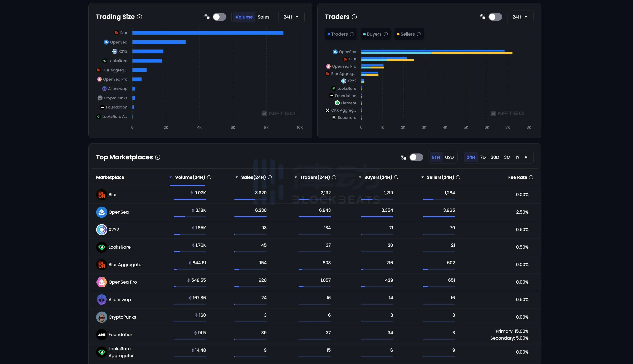Viewport: 633px width, 364px height.
Task: Click info icon next to Volume(24H) header
Action: (209, 177)
